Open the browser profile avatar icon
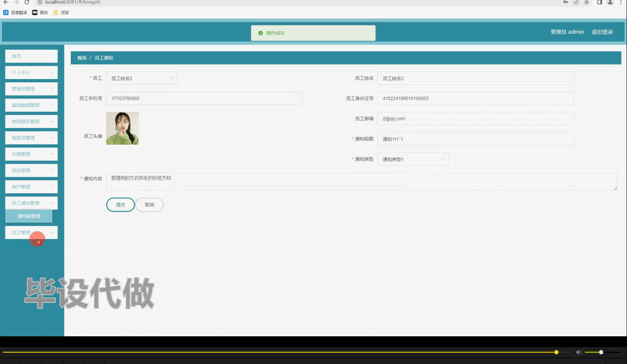Image resolution: width=627 pixels, height=364 pixels. pyautogui.click(x=610, y=2)
